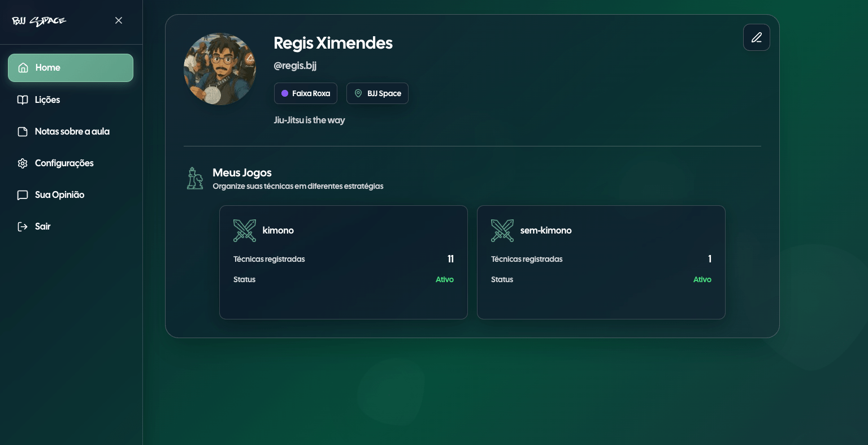The image size is (868, 445).
Task: Click the BJJ Space academy badge
Action: coord(377,93)
